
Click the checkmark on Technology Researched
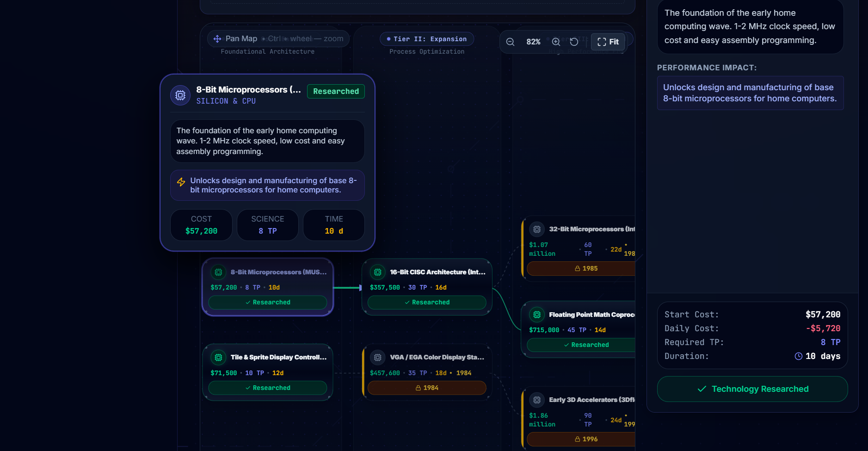pyautogui.click(x=702, y=389)
